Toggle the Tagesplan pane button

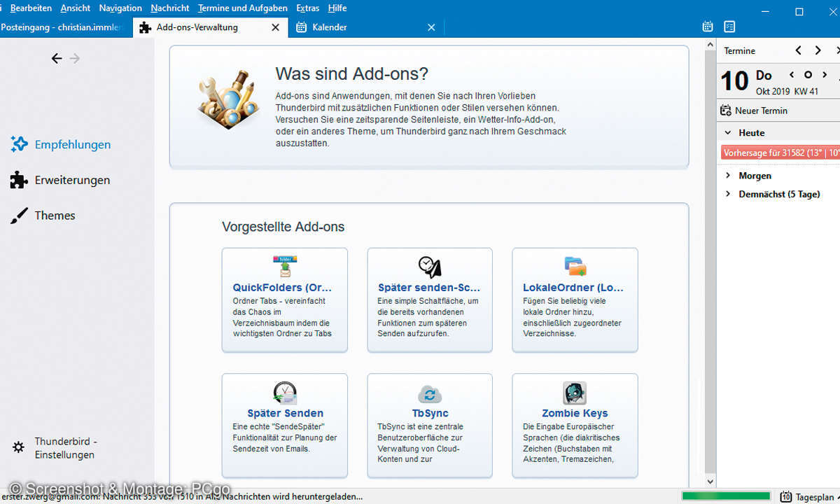click(x=809, y=496)
